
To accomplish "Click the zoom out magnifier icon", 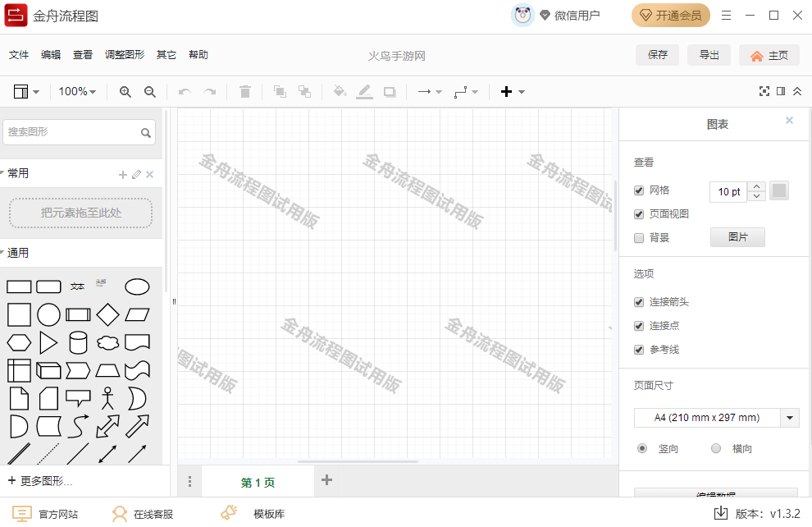I will 149,92.
